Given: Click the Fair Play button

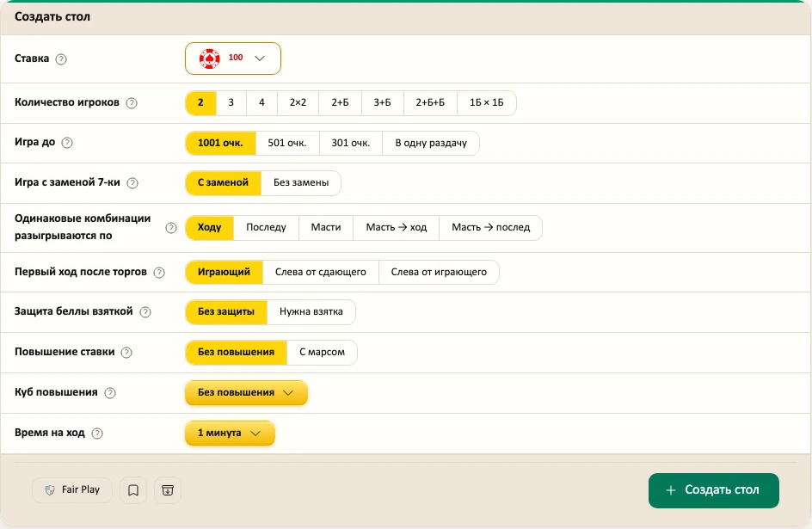Looking at the screenshot, I should point(72,490).
